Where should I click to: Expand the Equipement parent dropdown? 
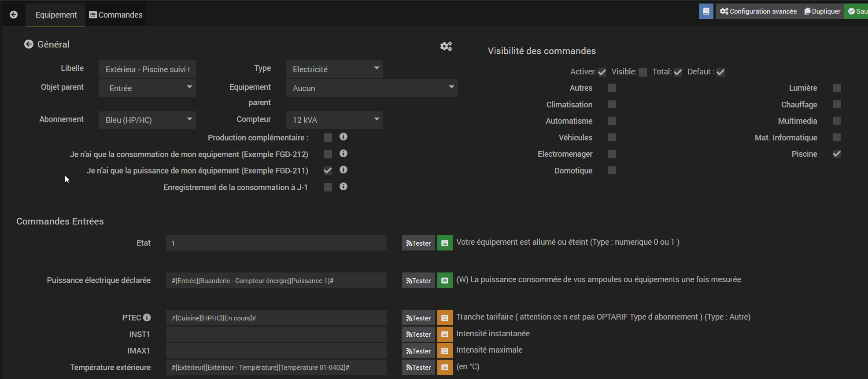(372, 88)
